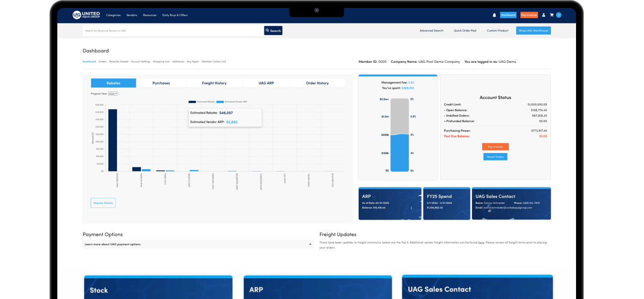Expand payment options with the plus icon
The width and height of the screenshot is (644, 299).
[310, 244]
